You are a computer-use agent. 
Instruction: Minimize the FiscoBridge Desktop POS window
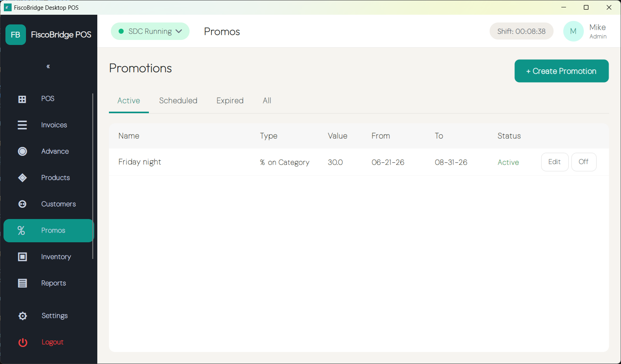564,7
